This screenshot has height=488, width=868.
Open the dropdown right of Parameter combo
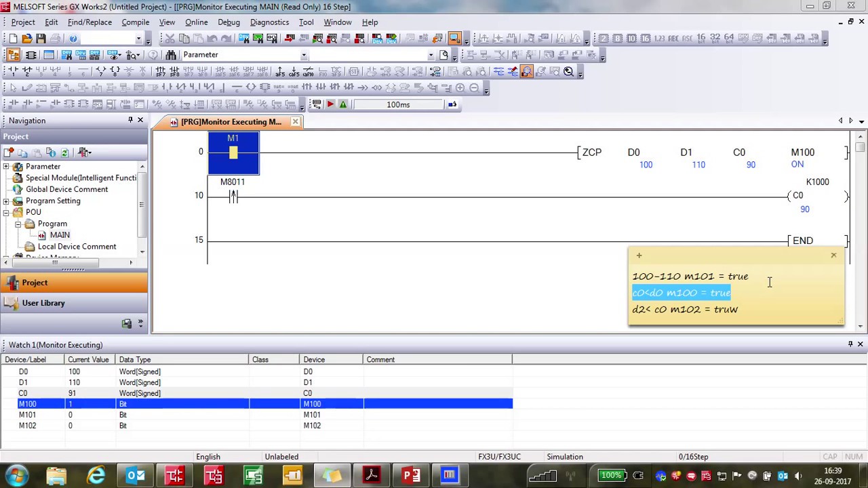(x=431, y=55)
